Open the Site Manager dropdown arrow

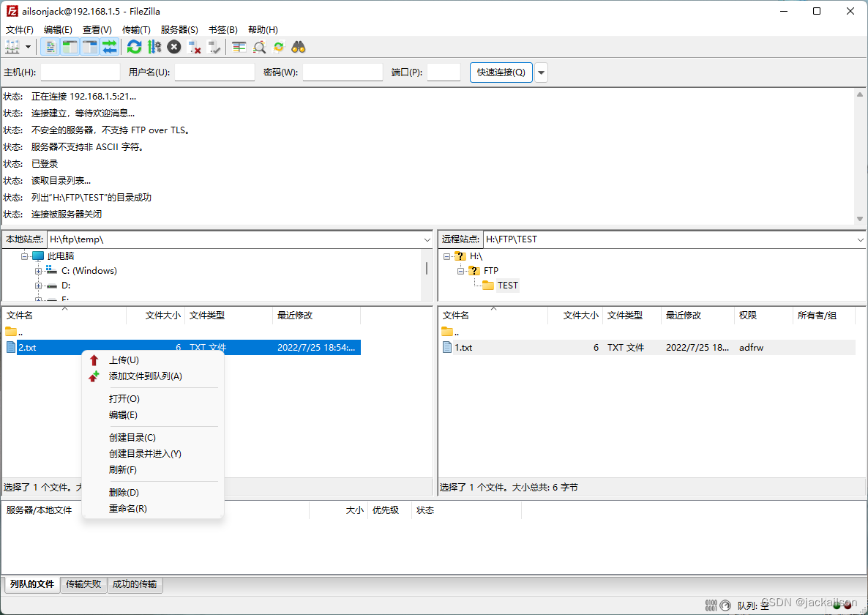(29, 47)
